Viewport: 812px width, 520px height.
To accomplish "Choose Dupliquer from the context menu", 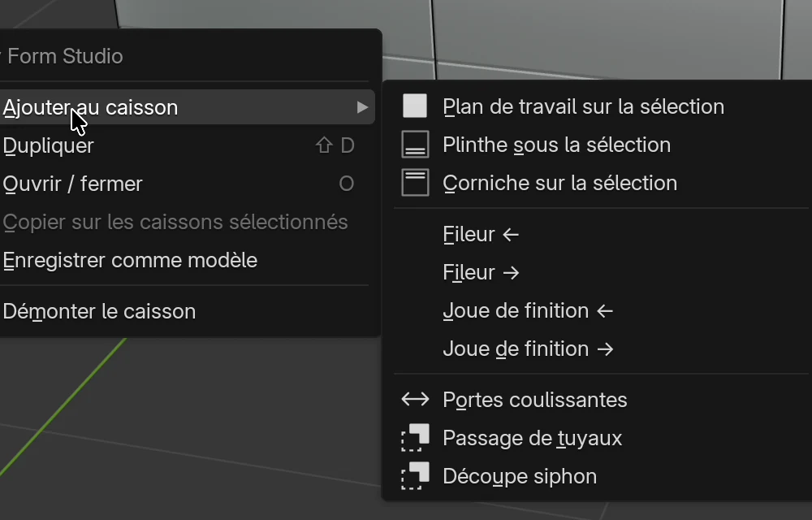I will (x=187, y=145).
